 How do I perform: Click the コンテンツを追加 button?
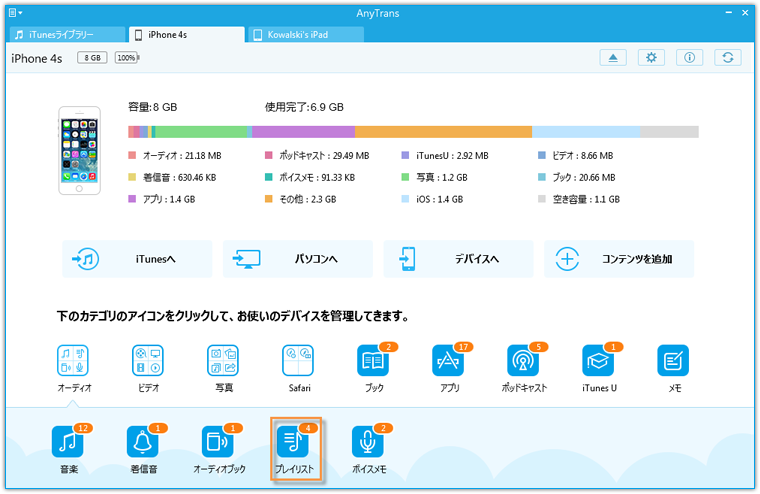pyautogui.click(x=619, y=259)
